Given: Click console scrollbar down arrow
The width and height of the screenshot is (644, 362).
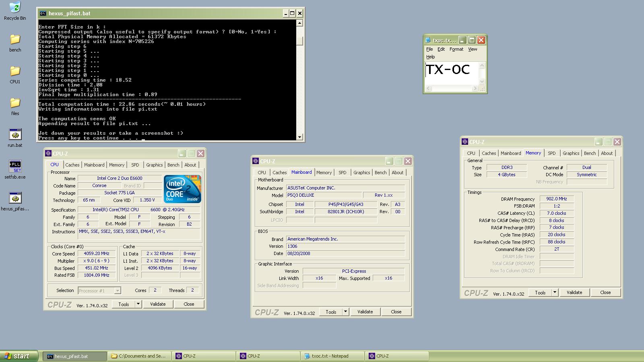Looking at the screenshot, I should coord(299,137).
